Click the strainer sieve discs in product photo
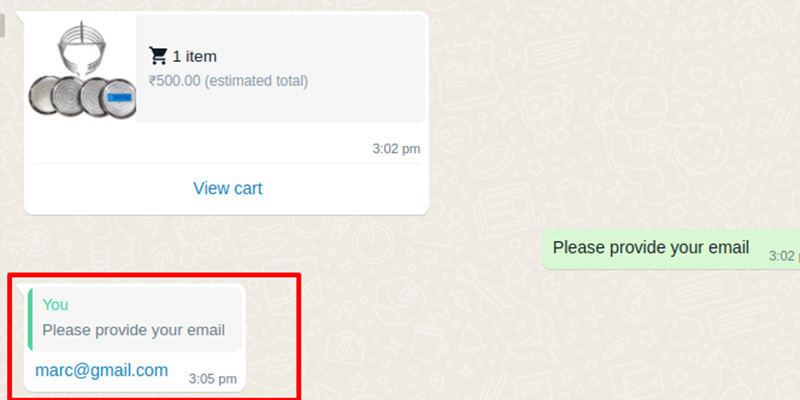The height and width of the screenshot is (400, 800). pos(82,96)
